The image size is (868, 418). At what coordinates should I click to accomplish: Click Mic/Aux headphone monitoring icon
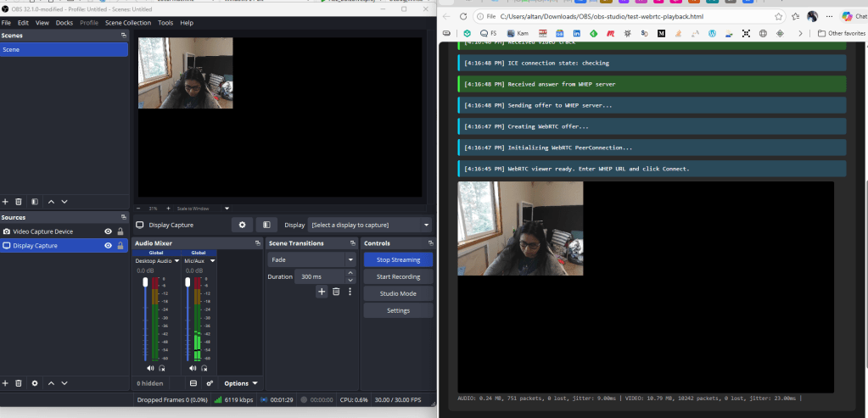coord(206,368)
